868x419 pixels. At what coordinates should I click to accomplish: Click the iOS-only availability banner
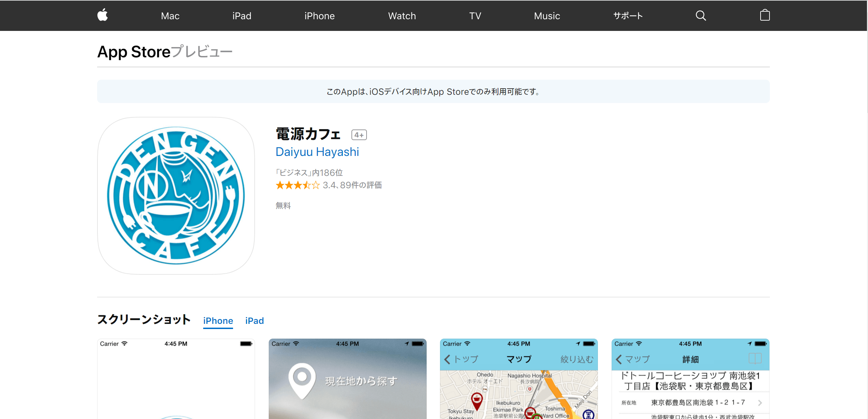click(x=433, y=91)
